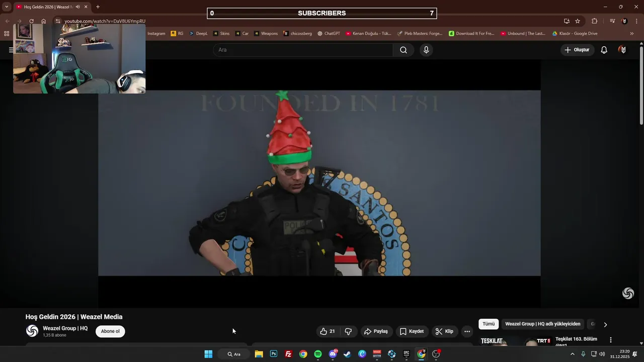644x362 pixels.
Task: Click the Weazel Group channel avatar
Action: click(32, 331)
